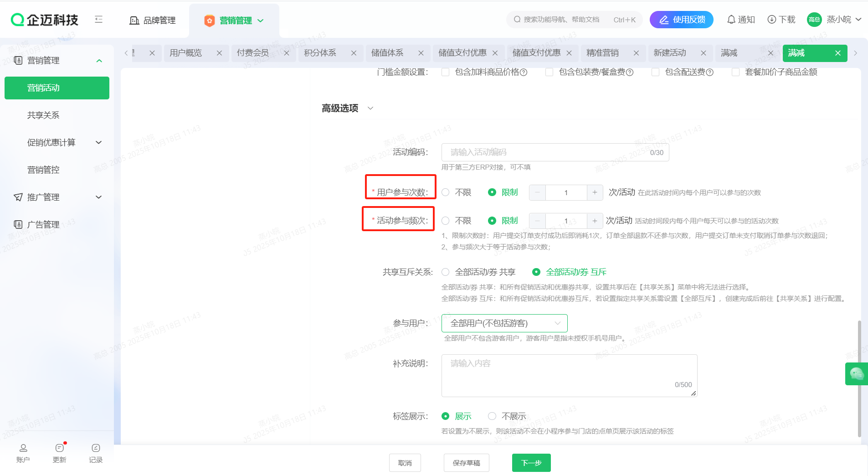
Task: Open the update icon in sidebar footer
Action: point(59,448)
